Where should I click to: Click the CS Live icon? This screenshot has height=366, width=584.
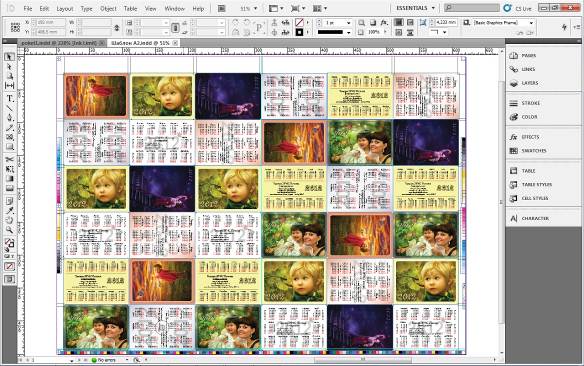click(x=507, y=8)
